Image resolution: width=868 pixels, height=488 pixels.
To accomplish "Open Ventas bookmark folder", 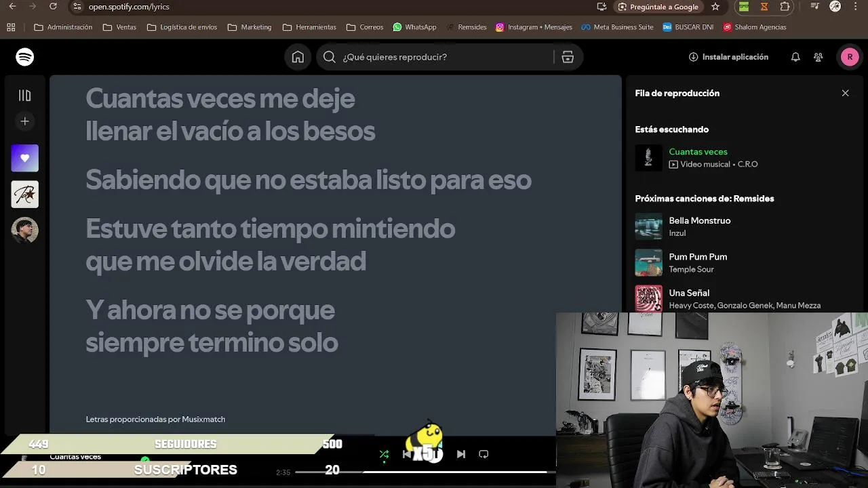I will 119,27.
